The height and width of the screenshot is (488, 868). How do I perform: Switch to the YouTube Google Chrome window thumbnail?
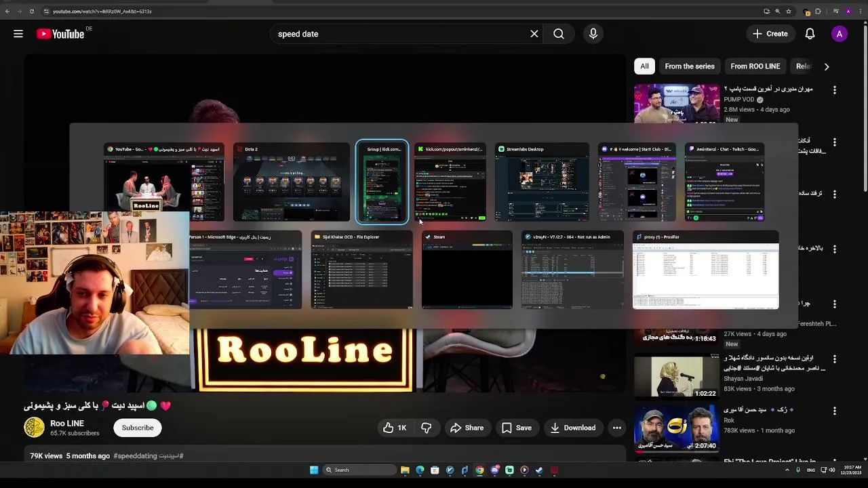164,182
